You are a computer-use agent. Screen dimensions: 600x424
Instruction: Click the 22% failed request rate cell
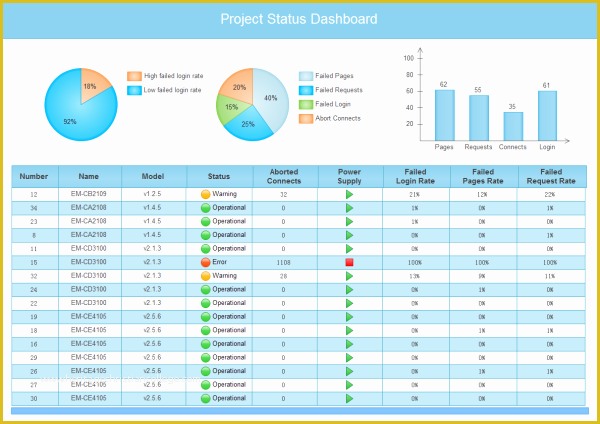coord(550,194)
